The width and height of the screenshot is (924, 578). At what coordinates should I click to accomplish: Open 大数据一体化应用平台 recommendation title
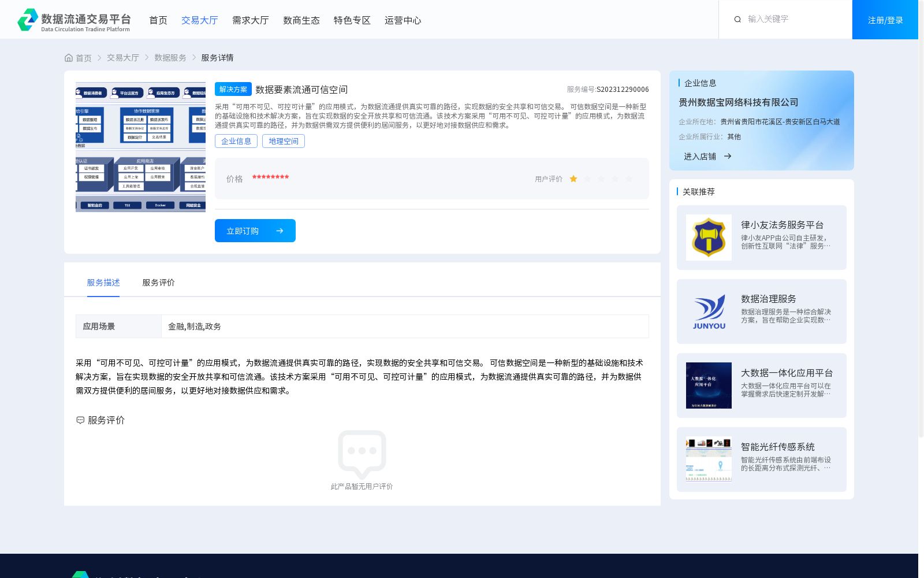[787, 373]
